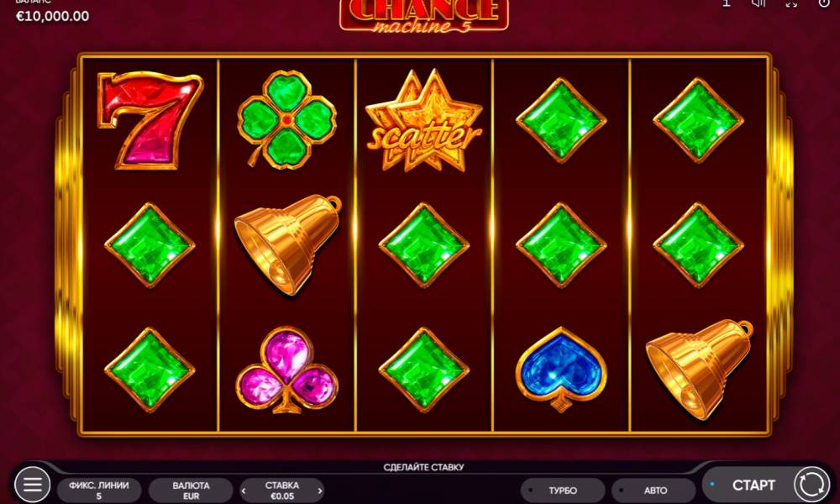This screenshot has height=504, width=840.
Task: Increase СТАВКА with right arrow
Action: [320, 491]
